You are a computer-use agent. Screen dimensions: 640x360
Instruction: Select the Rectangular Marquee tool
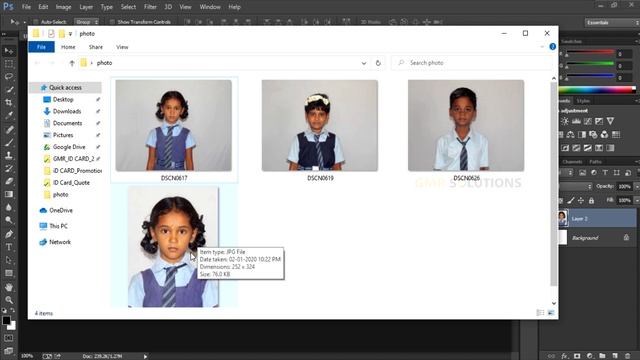(x=9, y=64)
